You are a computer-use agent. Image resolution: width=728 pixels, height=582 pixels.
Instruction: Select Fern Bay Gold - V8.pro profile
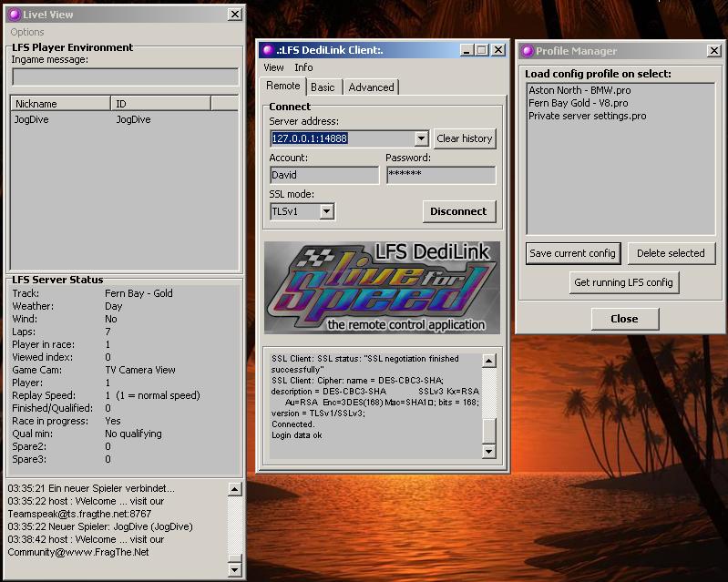[578, 103]
